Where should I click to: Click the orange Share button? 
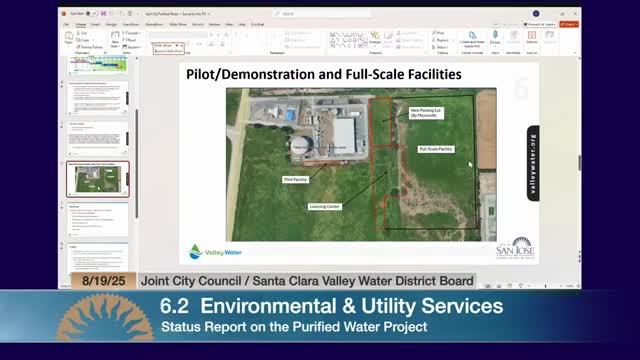[569, 24]
